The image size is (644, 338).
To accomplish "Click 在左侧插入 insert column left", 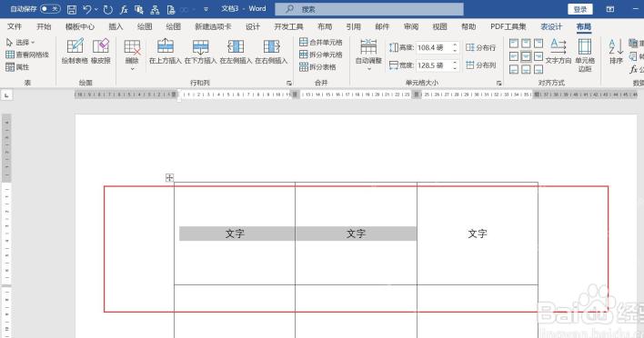I will 236,51.
